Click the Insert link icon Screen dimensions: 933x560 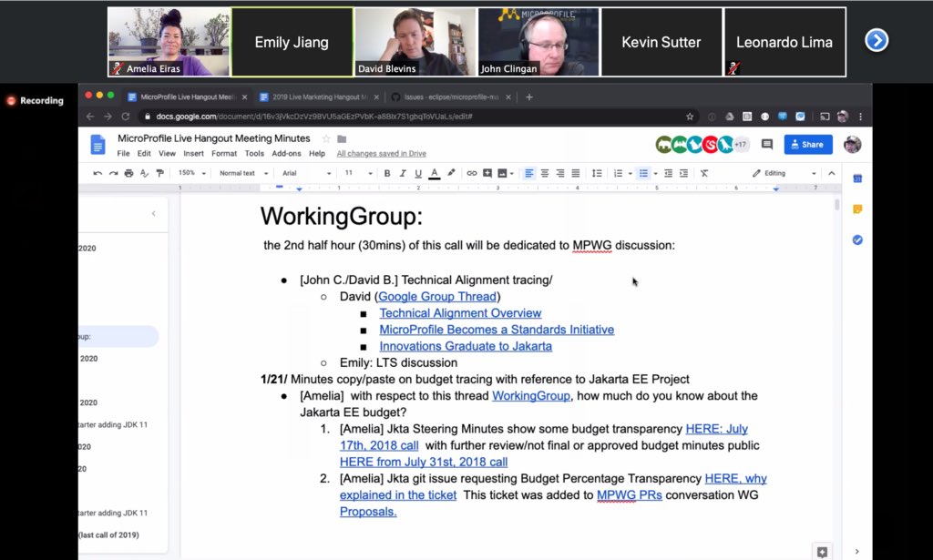(471, 173)
